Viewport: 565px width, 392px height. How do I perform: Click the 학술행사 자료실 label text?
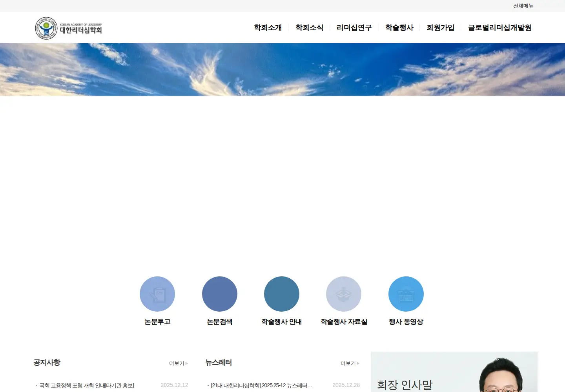point(344,322)
